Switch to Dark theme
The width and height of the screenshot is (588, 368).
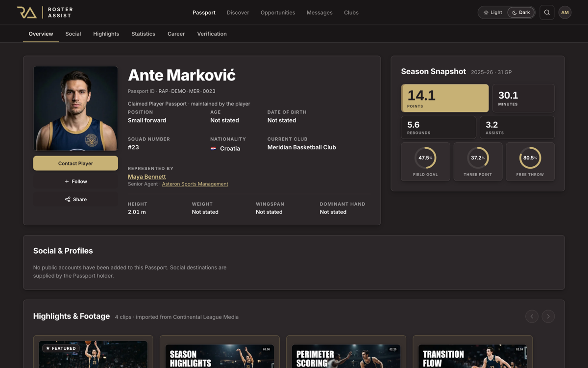521,12
